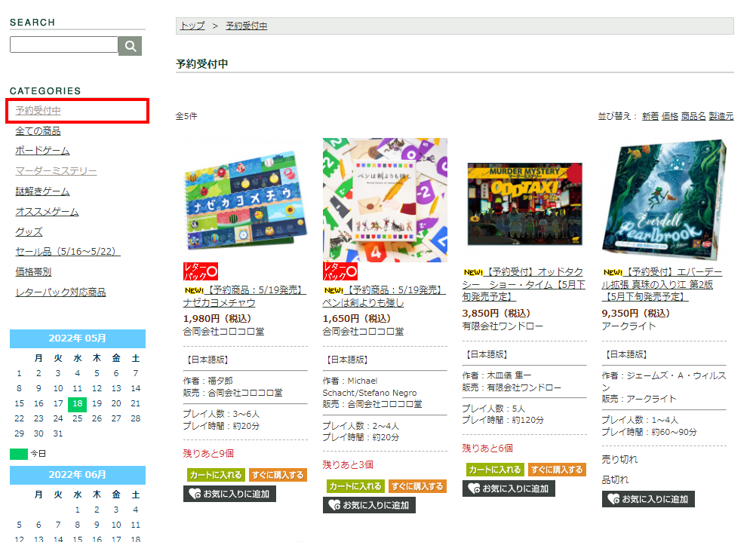Open ペンは剣よりも強し product image
Screen dimensions: 756x542
click(385, 200)
